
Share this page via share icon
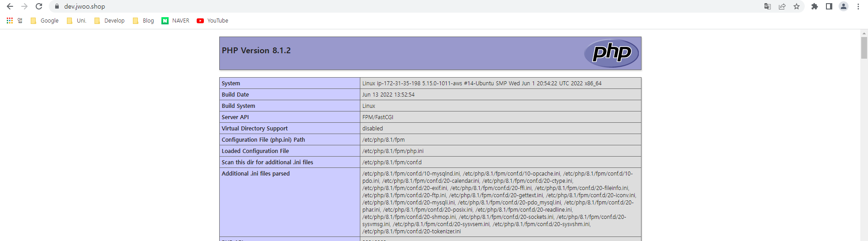pos(782,6)
